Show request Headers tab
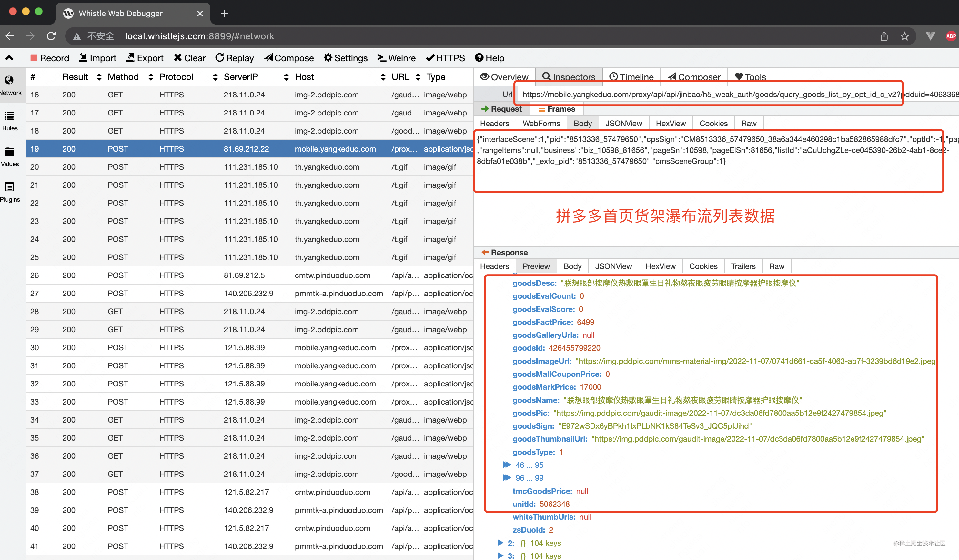 tap(494, 123)
